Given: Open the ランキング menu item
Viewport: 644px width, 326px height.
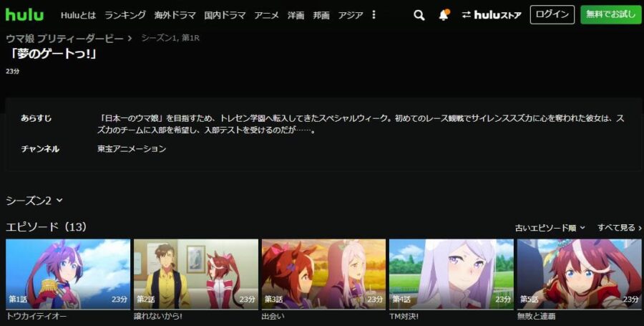Looking at the screenshot, I should pyautogui.click(x=125, y=15).
